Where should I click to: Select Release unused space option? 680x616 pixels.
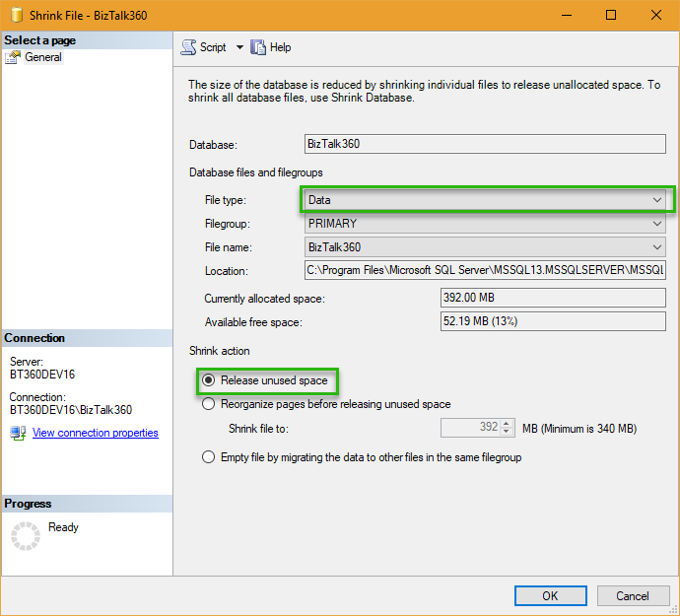pyautogui.click(x=265, y=380)
